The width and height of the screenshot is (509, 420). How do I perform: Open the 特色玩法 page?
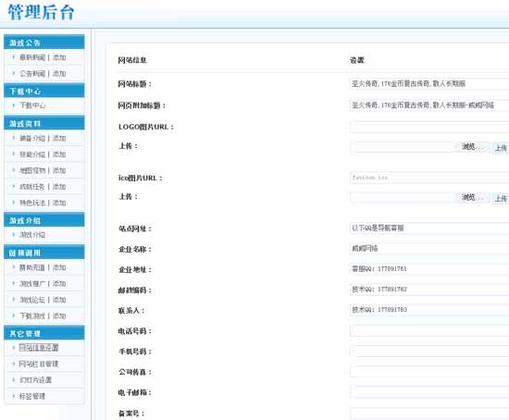click(32, 203)
